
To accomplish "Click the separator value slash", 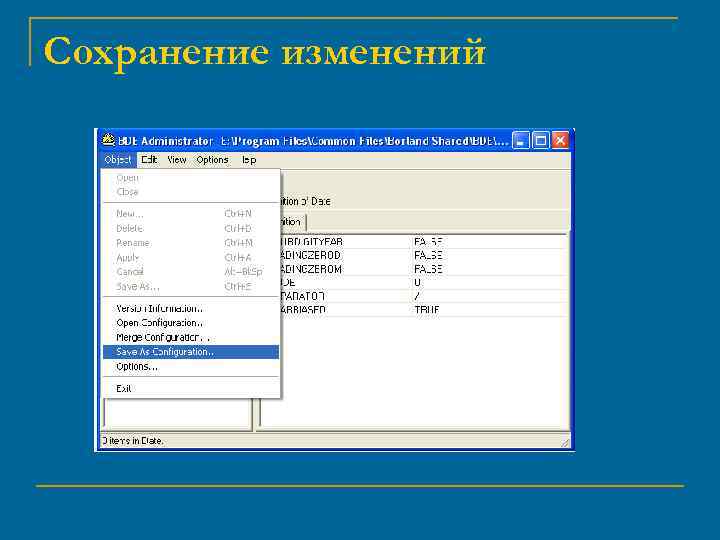I will pos(416,296).
